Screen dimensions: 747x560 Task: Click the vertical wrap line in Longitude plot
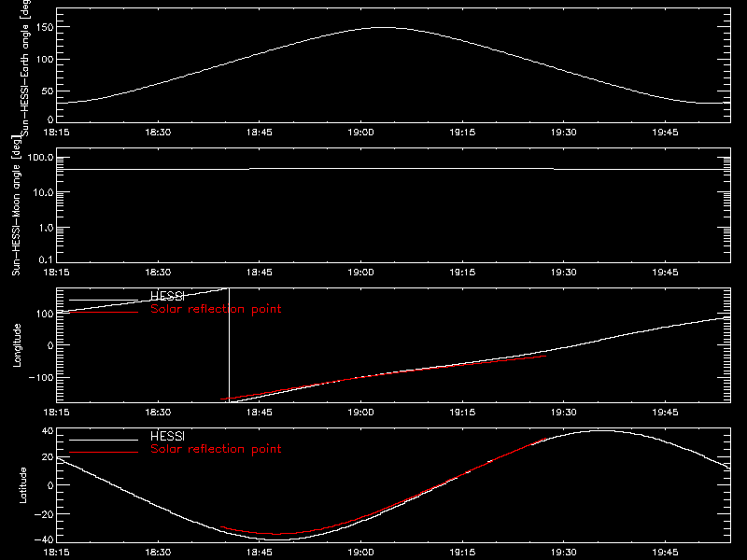pos(229,345)
